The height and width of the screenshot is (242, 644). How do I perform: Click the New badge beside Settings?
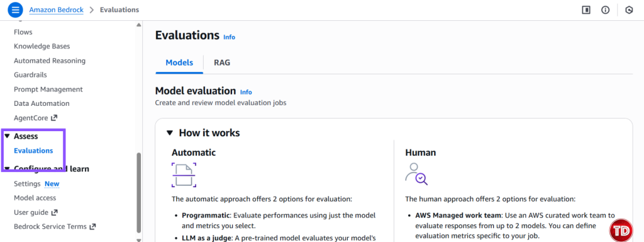pyautogui.click(x=52, y=184)
